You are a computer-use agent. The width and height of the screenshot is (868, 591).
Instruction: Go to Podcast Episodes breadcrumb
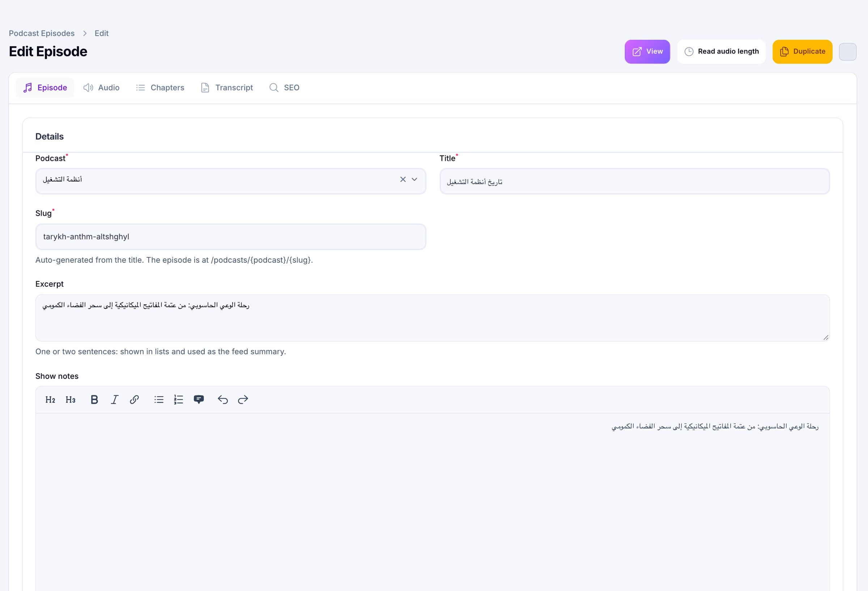42,33
